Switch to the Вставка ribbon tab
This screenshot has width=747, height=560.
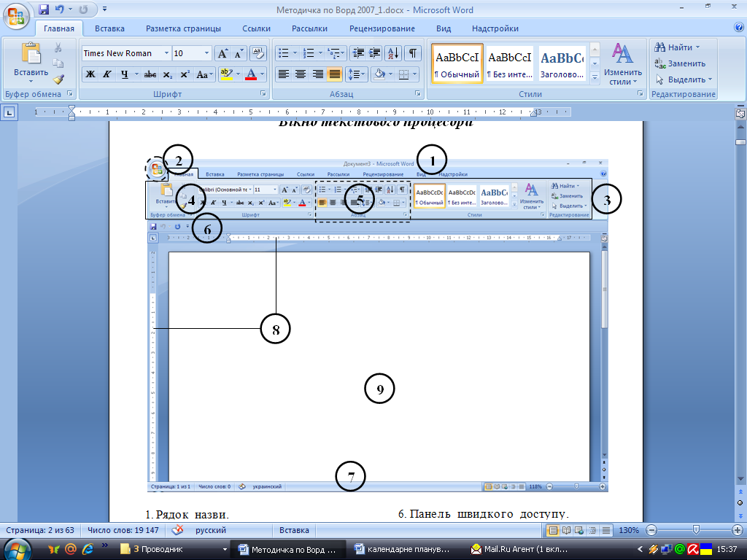point(109,28)
